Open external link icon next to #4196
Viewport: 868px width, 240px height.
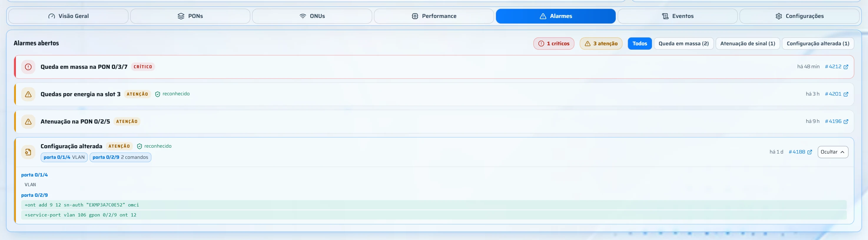click(x=846, y=121)
